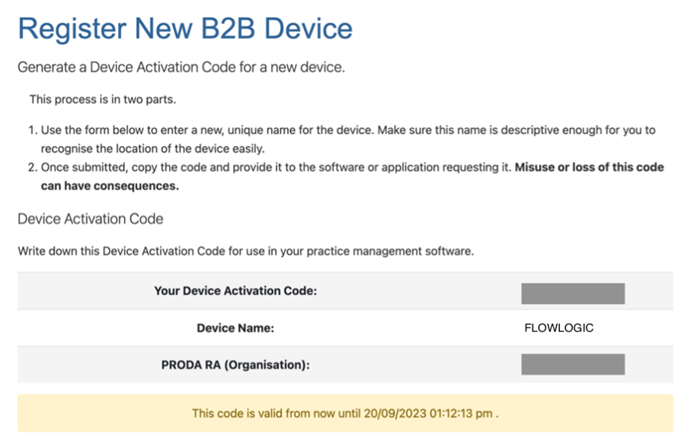
Task: Select the redacted PRODA RA organisation value
Action: [x=573, y=364]
